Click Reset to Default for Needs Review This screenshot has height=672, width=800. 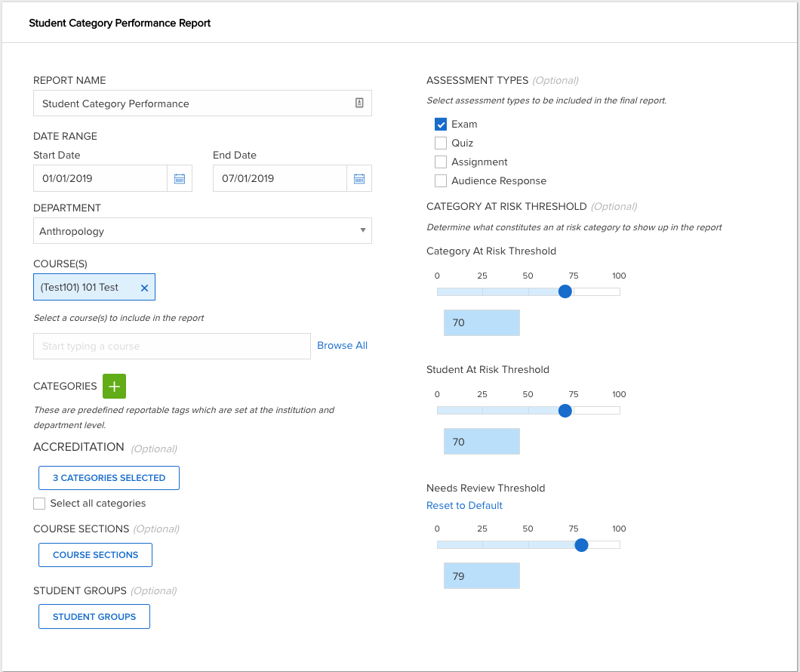464,505
